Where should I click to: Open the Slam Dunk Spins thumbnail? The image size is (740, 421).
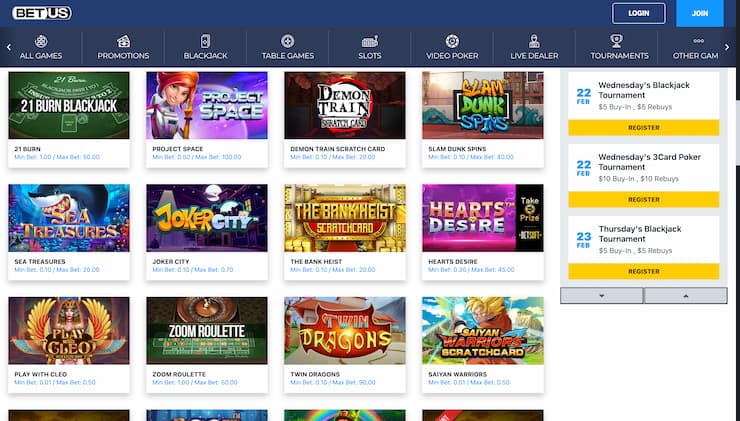coord(483,105)
